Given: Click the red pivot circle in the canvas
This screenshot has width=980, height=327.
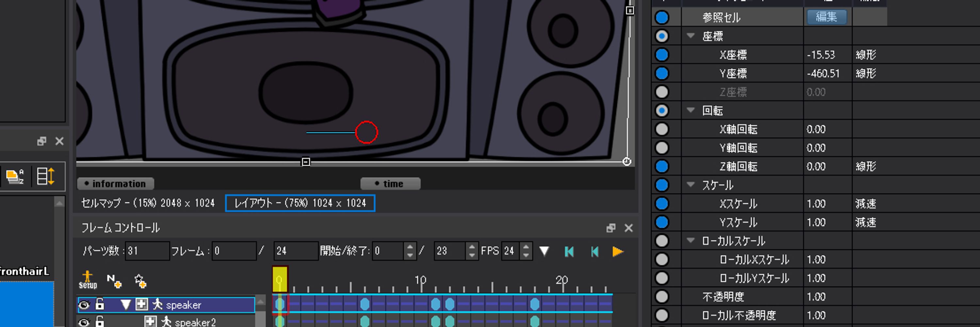Looking at the screenshot, I should pyautogui.click(x=367, y=132).
